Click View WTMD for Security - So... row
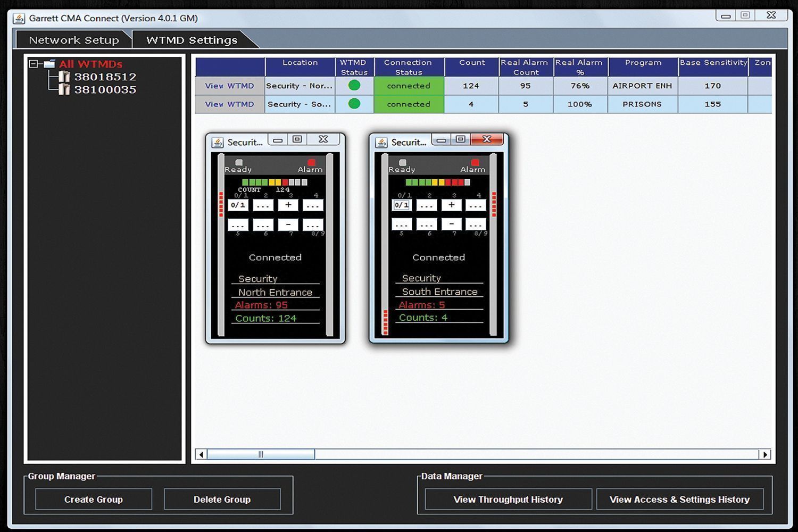Image resolution: width=798 pixels, height=532 pixels. click(x=230, y=104)
